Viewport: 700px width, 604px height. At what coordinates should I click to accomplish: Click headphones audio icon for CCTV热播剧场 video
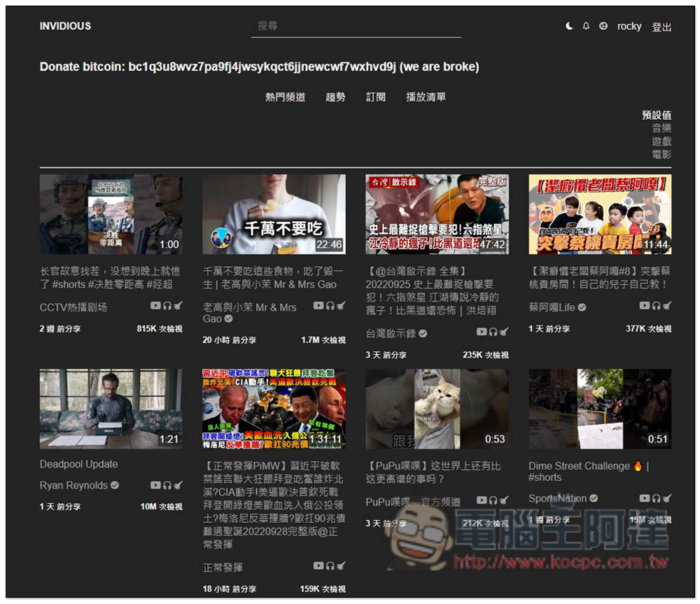(167, 306)
